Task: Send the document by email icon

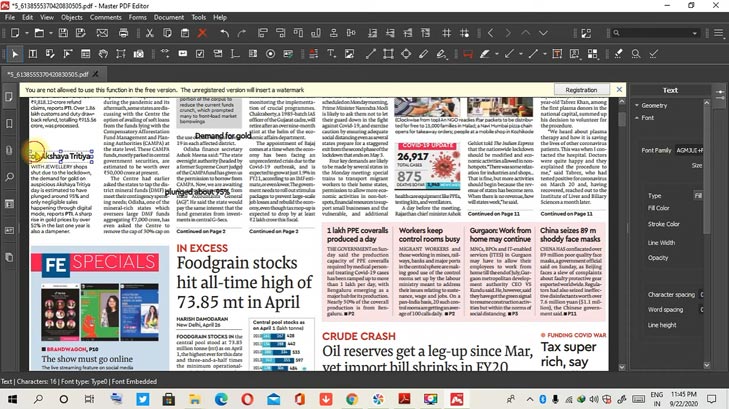Action: (x=102, y=33)
